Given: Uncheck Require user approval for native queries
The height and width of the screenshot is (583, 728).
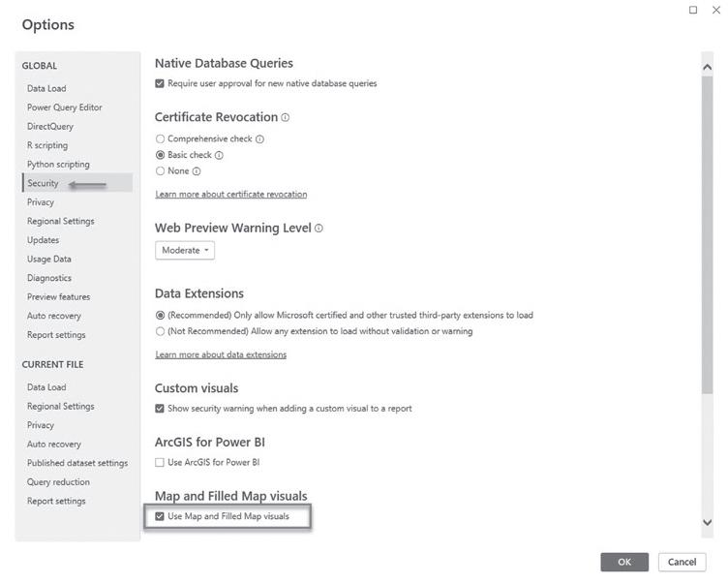Looking at the screenshot, I should tap(160, 83).
